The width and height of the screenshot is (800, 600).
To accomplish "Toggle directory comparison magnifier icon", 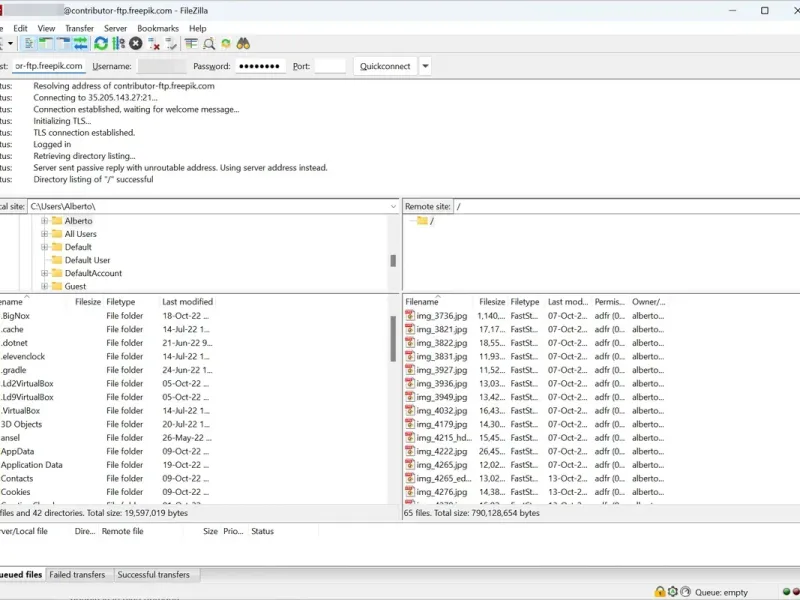I will click(209, 44).
